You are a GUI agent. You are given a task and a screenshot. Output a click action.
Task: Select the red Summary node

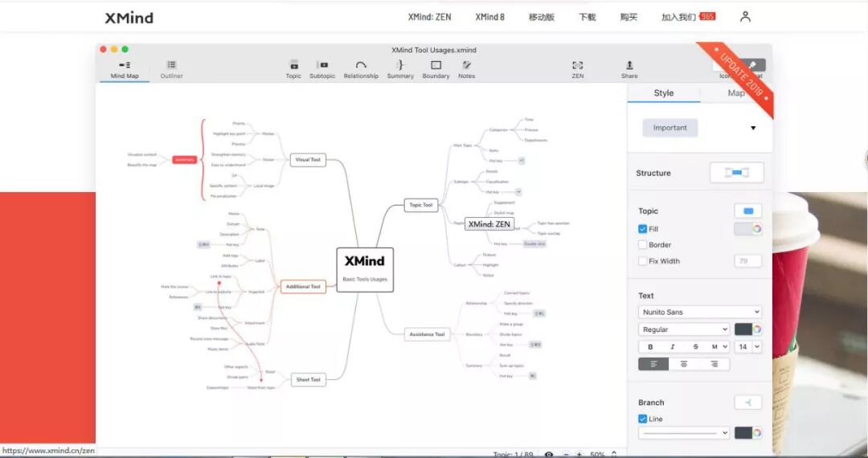tap(184, 160)
